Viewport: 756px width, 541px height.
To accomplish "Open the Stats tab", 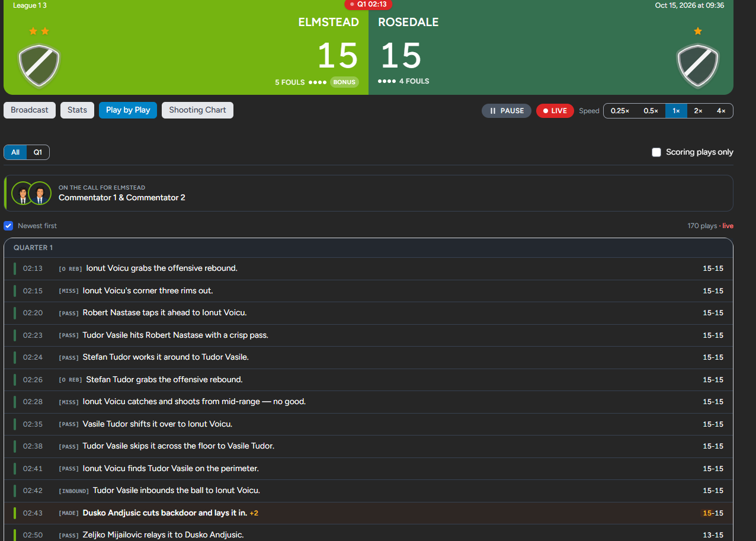I will (77, 110).
